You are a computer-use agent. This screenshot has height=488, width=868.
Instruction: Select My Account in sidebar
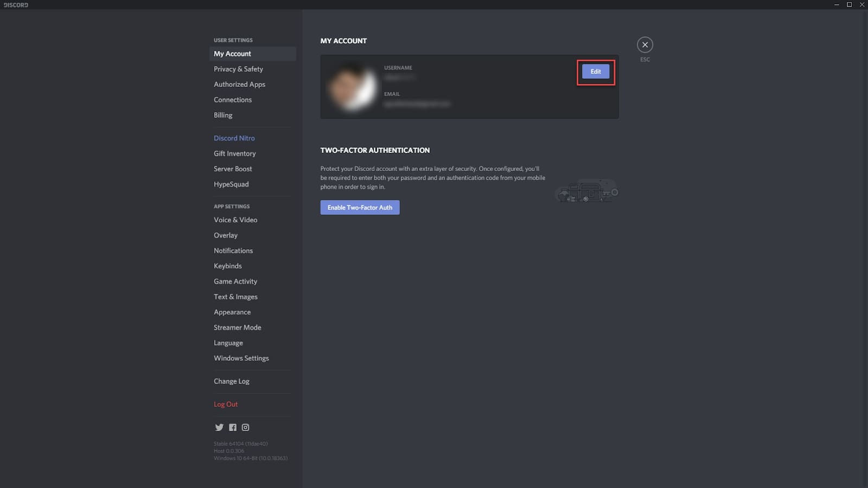point(252,54)
